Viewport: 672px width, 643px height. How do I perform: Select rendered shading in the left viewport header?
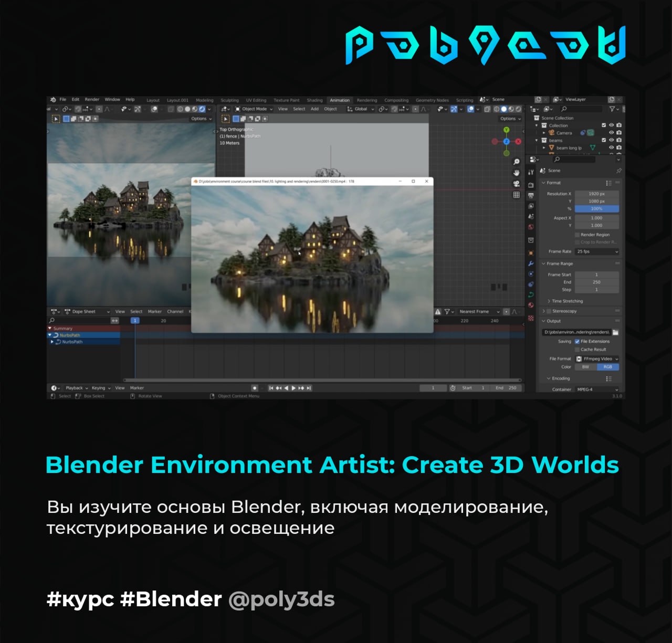[202, 109]
